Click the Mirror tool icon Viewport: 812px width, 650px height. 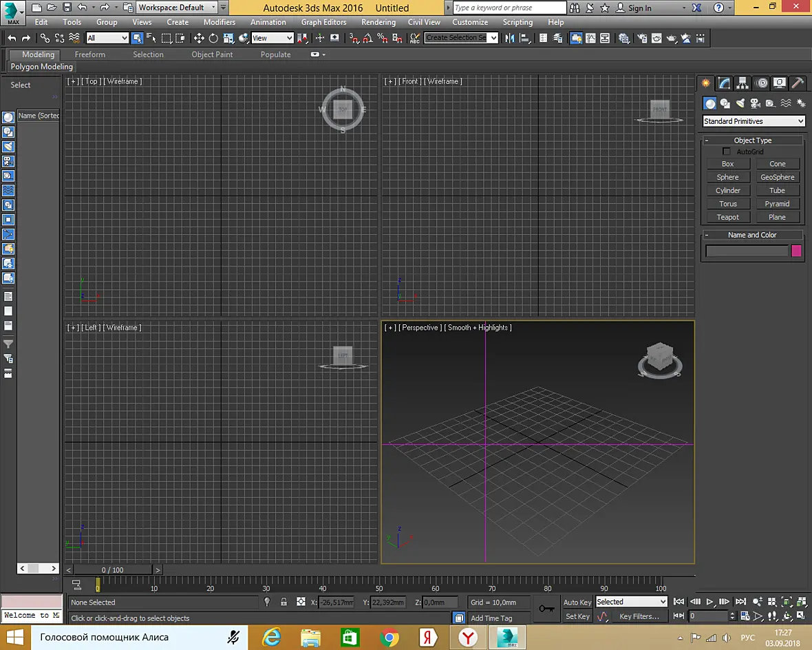tap(510, 39)
